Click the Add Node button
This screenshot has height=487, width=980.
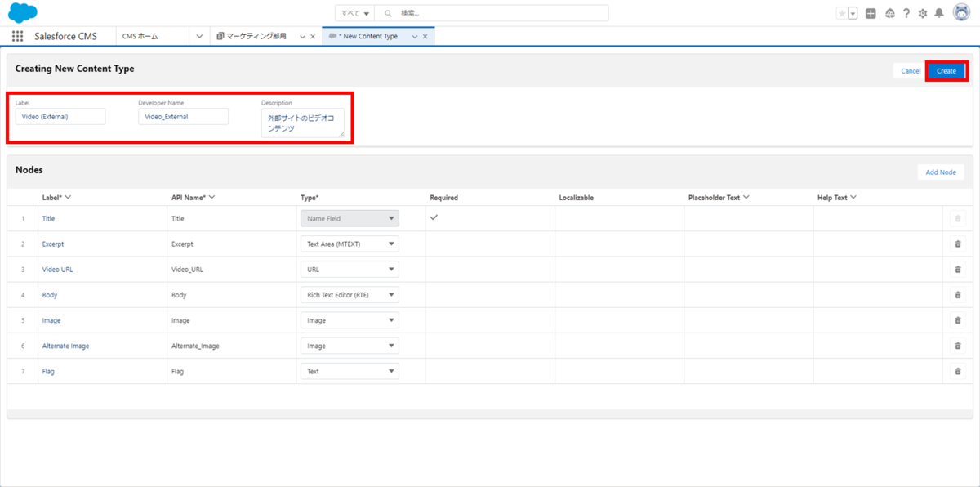click(x=941, y=172)
